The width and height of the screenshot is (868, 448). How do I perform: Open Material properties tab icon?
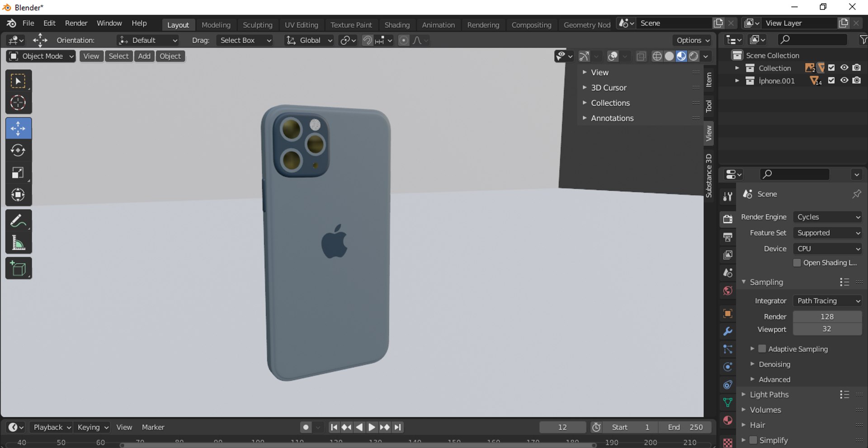coord(727,420)
